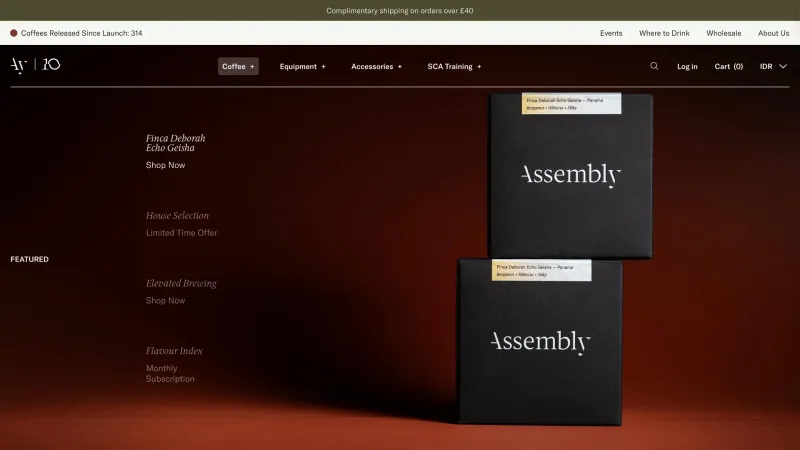Select the Flavour Index slide

[174, 351]
